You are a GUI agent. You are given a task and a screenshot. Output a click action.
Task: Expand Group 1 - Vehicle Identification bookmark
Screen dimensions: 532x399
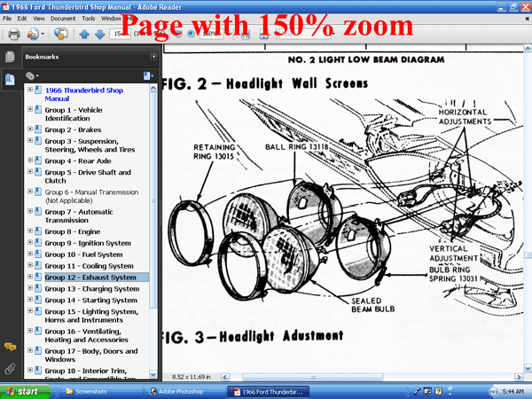coord(30,109)
